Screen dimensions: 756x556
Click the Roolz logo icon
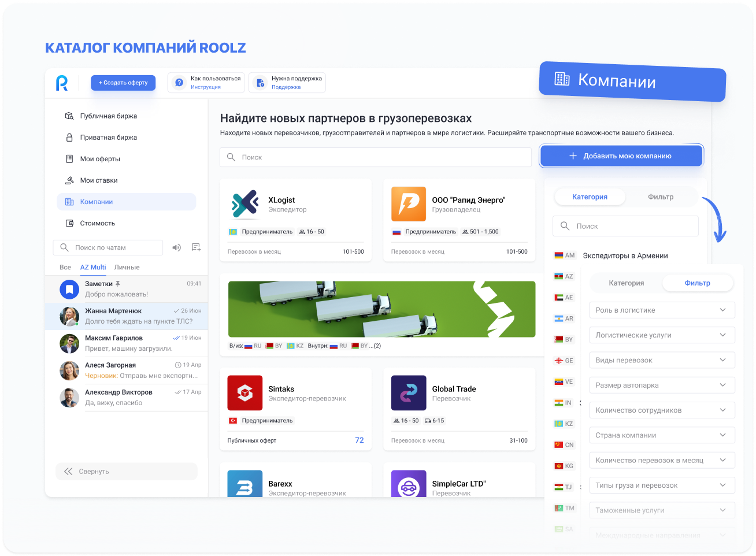[62, 83]
